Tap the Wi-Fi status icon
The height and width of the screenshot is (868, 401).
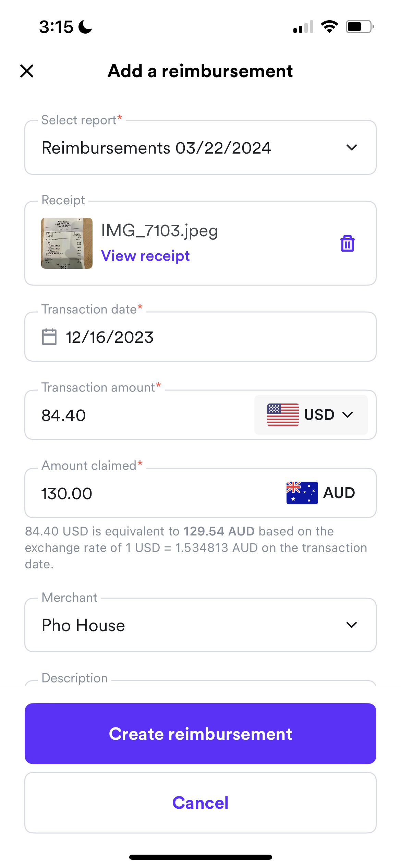click(329, 26)
